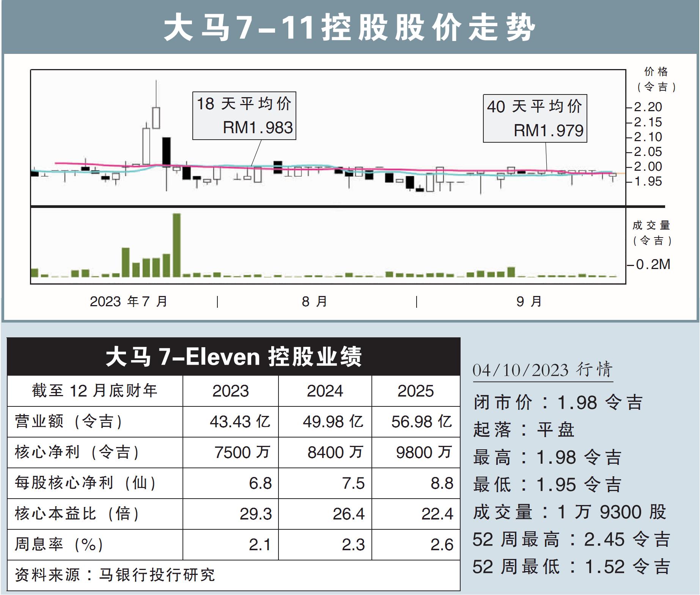
Task: Click the 8月 timeline label
Action: (x=315, y=302)
